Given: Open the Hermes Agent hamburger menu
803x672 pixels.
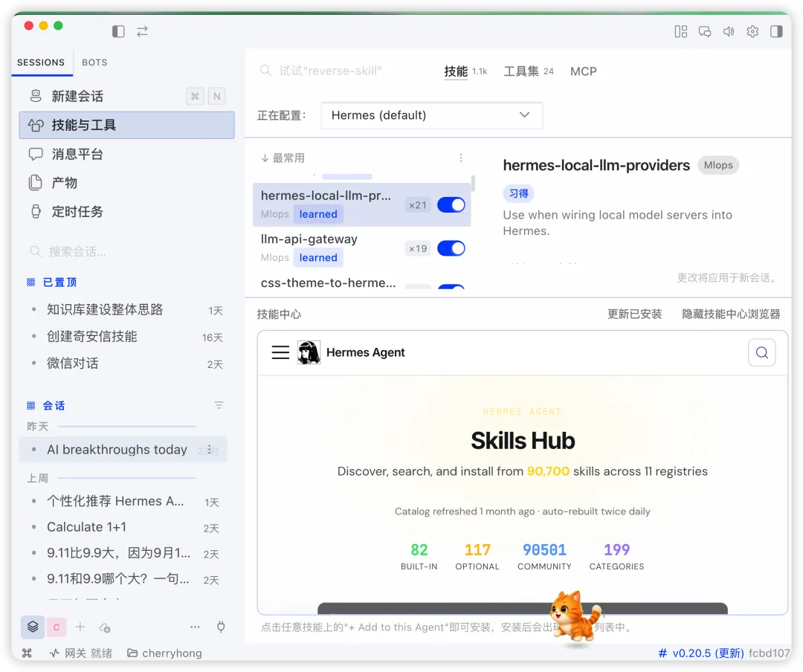Looking at the screenshot, I should [x=280, y=352].
